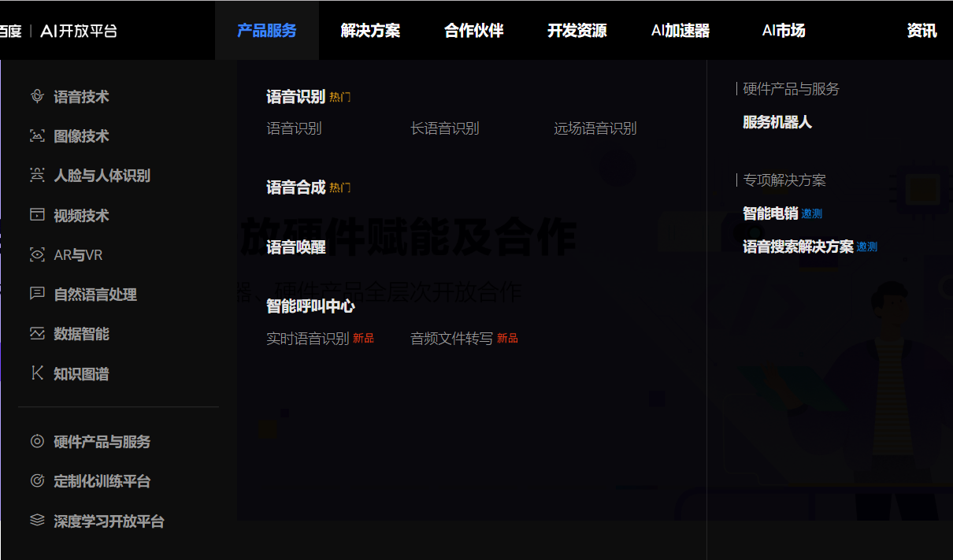Select the 语音技术 microphone icon
Image resolution: width=953 pixels, height=560 pixels.
coord(36,96)
